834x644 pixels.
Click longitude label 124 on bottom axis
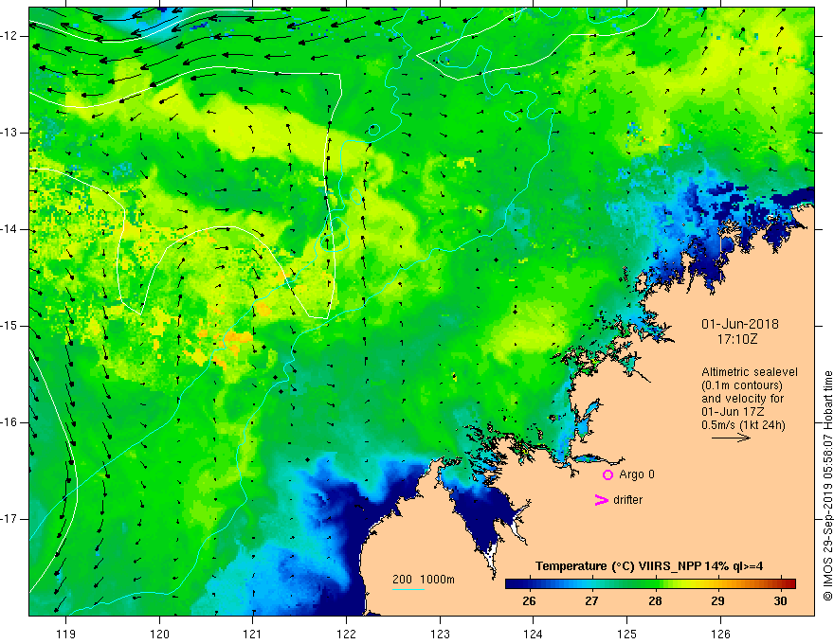[534, 634]
